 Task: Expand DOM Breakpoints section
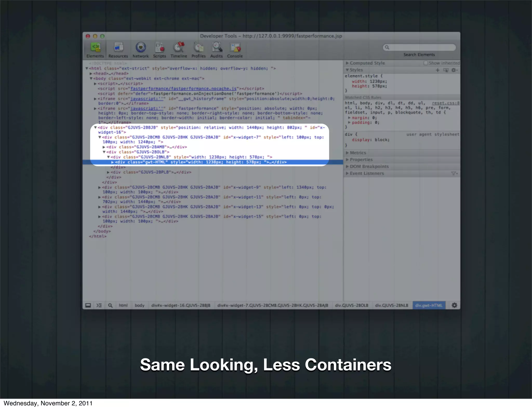347,166
